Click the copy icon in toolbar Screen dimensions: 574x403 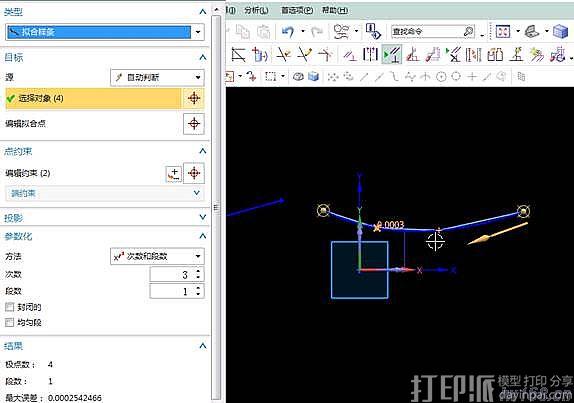tap(242, 32)
